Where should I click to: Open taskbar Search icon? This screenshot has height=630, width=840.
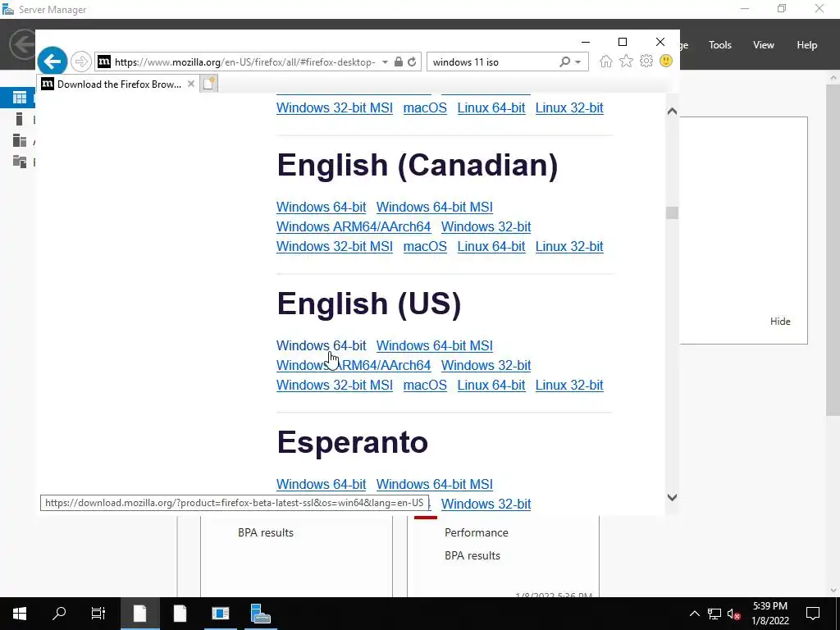click(x=59, y=614)
